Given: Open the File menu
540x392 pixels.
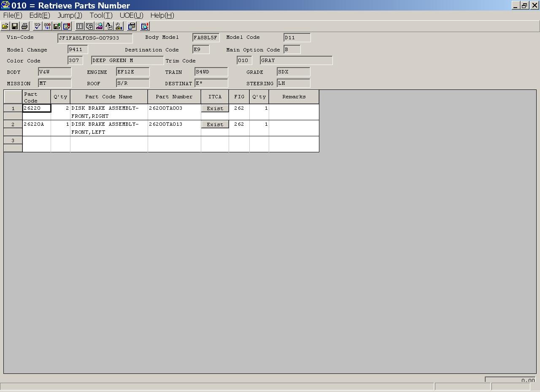Looking at the screenshot, I should [x=13, y=15].
